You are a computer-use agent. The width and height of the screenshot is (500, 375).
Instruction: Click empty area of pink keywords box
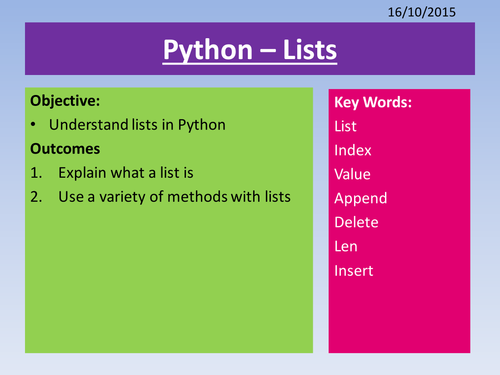[399, 317]
